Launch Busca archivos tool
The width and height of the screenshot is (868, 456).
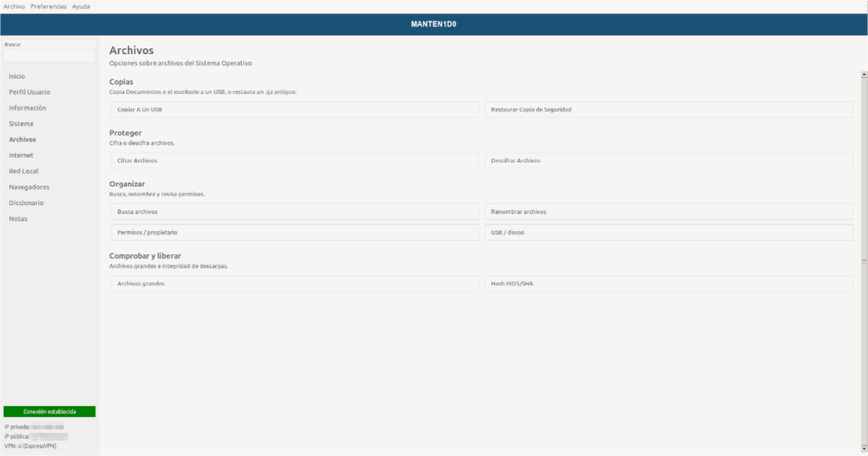[x=295, y=211]
